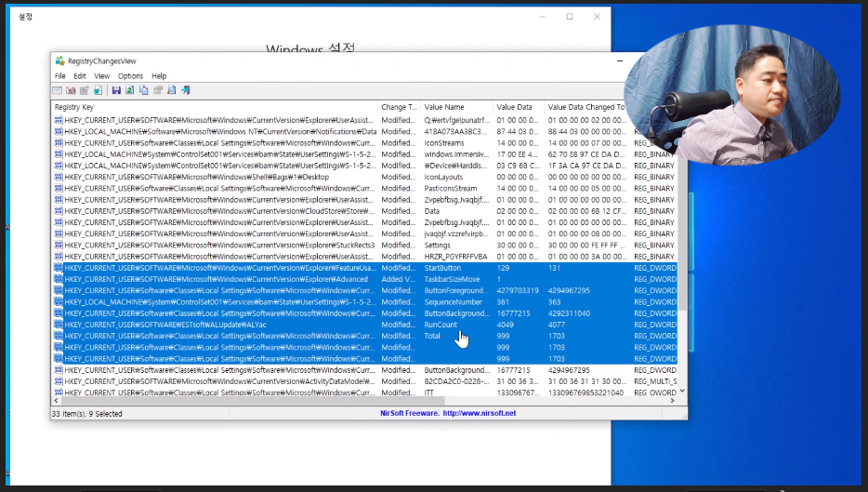The image size is (868, 492).
Task: Click the 418A073AA38C3 value name cell
Action: pos(456,131)
